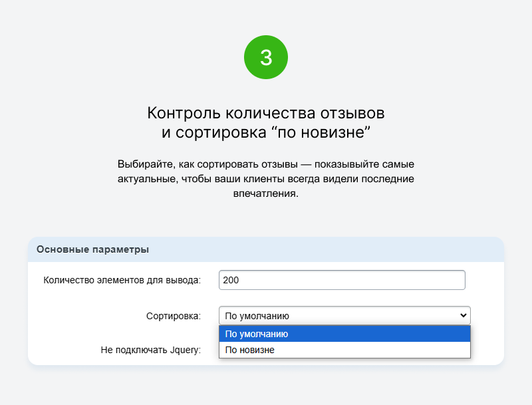This screenshot has width=532, height=405.
Task: Focus the elements count field with 200
Action: click(342, 280)
